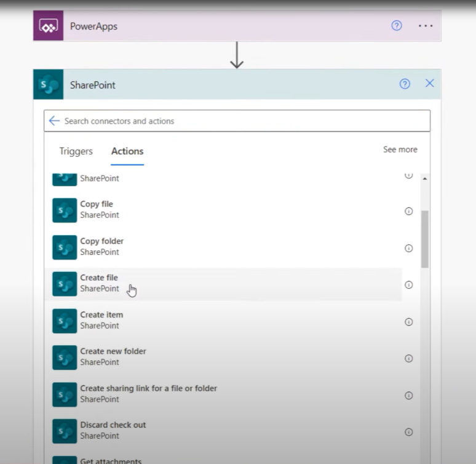The height and width of the screenshot is (464, 476).
Task: Switch to the Actions tab
Action: 127,151
